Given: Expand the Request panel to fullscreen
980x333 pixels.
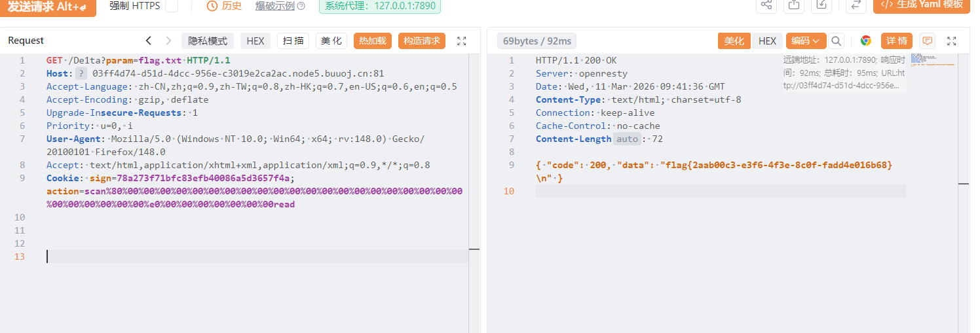Looking at the screenshot, I should [x=461, y=41].
